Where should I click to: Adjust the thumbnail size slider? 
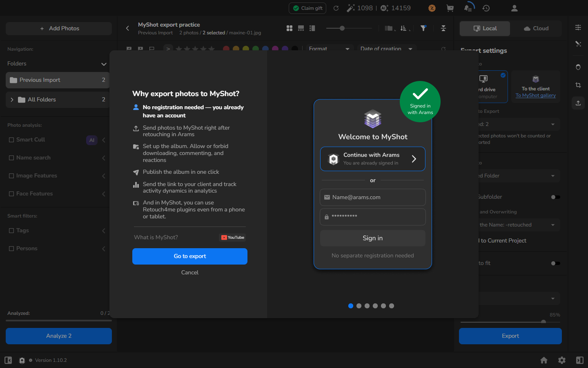(342, 28)
